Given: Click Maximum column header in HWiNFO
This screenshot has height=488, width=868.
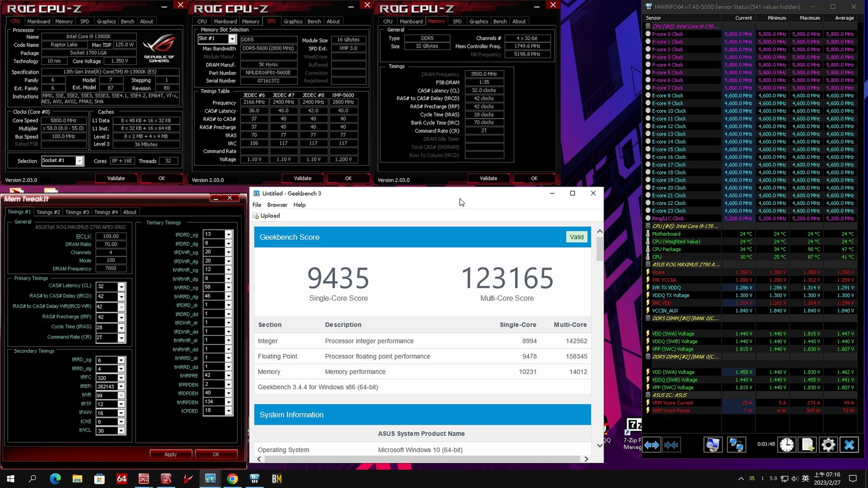Looking at the screenshot, I should coord(810,18).
